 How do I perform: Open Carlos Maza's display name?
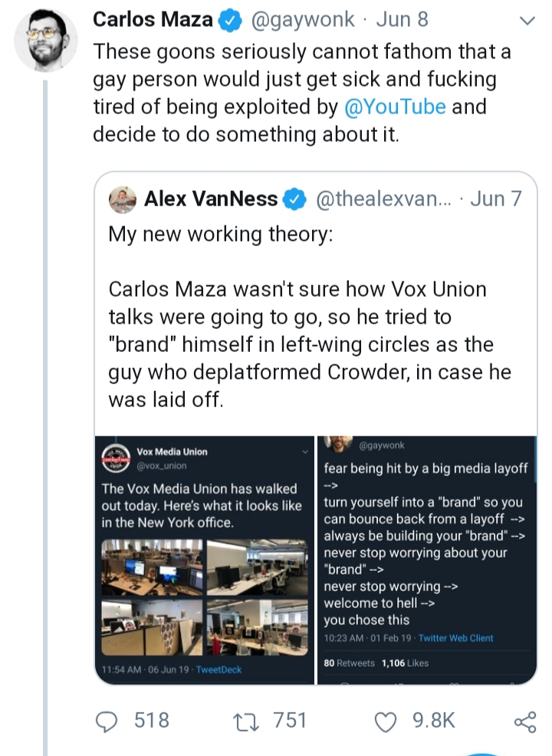pos(153,20)
